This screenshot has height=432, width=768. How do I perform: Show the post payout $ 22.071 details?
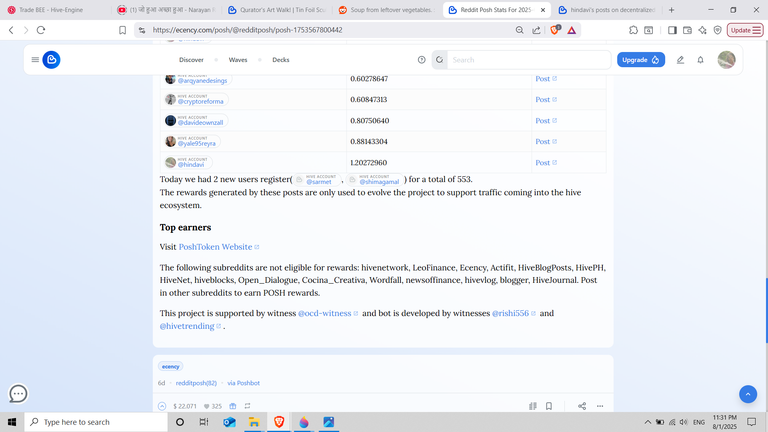pyautogui.click(x=185, y=406)
